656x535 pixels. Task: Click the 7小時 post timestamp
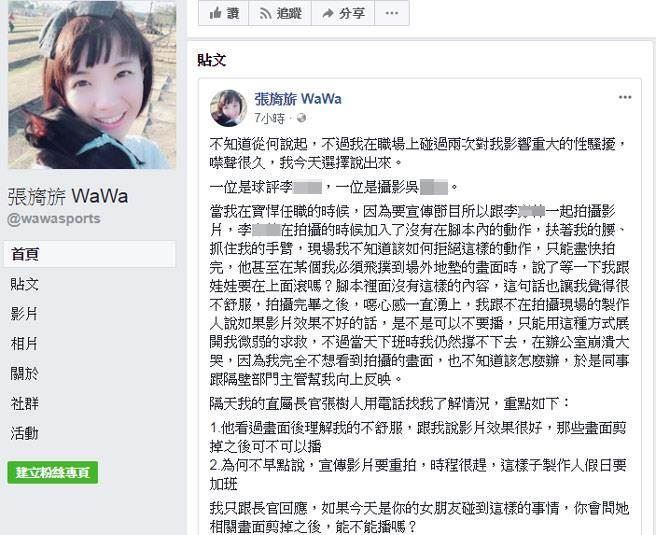coord(269,119)
